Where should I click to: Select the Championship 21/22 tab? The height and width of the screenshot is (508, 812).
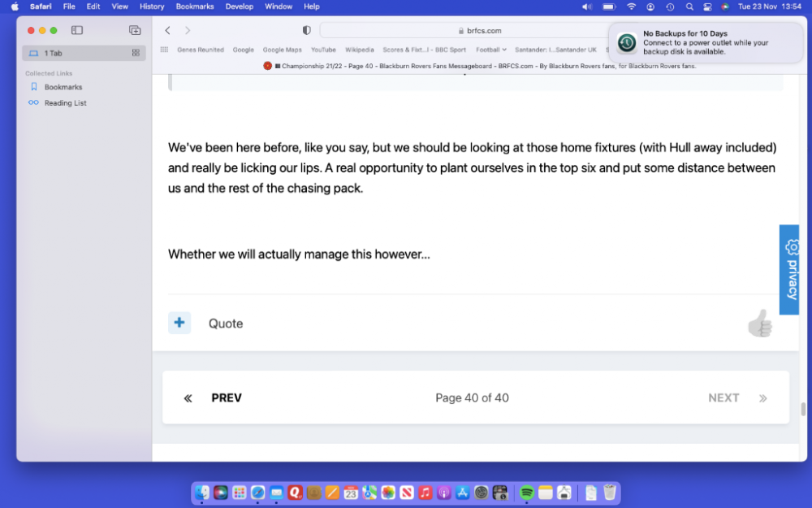point(479,66)
